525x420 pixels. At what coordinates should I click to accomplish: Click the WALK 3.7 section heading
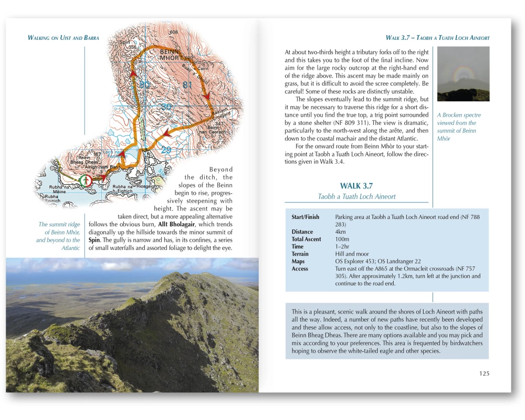[x=356, y=186]
